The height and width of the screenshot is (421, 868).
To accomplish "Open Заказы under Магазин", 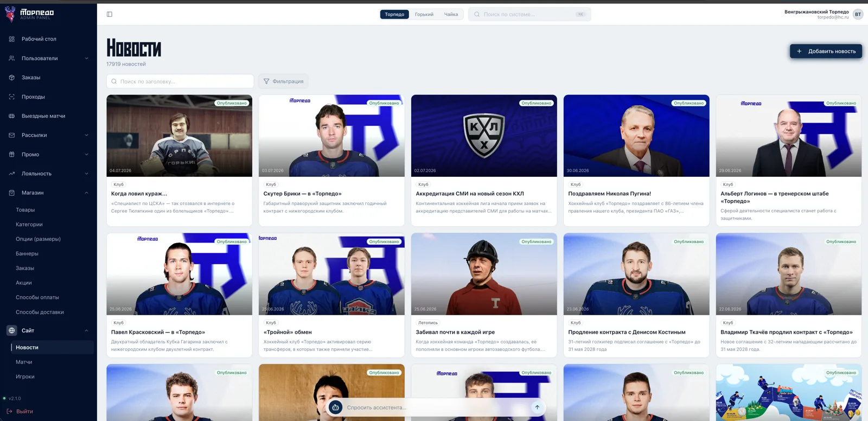I will pos(25,268).
